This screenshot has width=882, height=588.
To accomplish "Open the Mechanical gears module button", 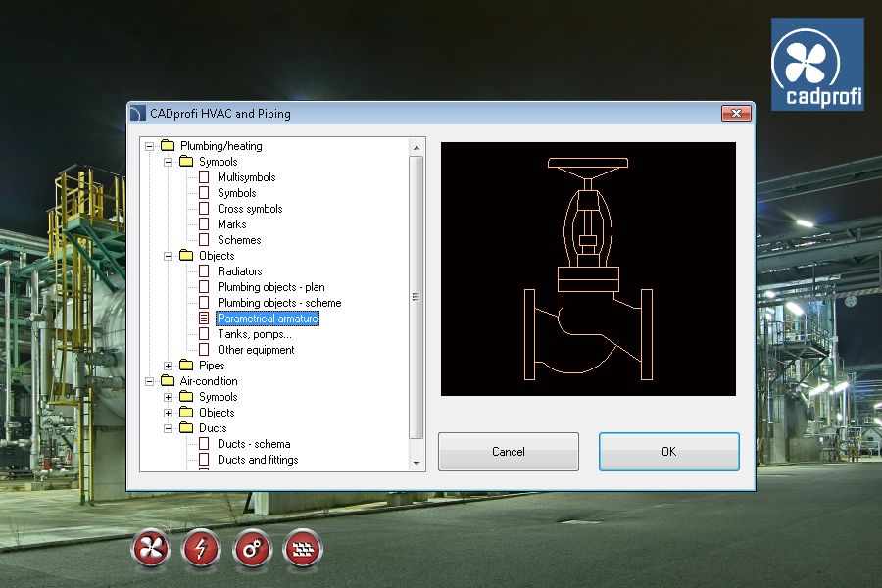I will coord(252,548).
